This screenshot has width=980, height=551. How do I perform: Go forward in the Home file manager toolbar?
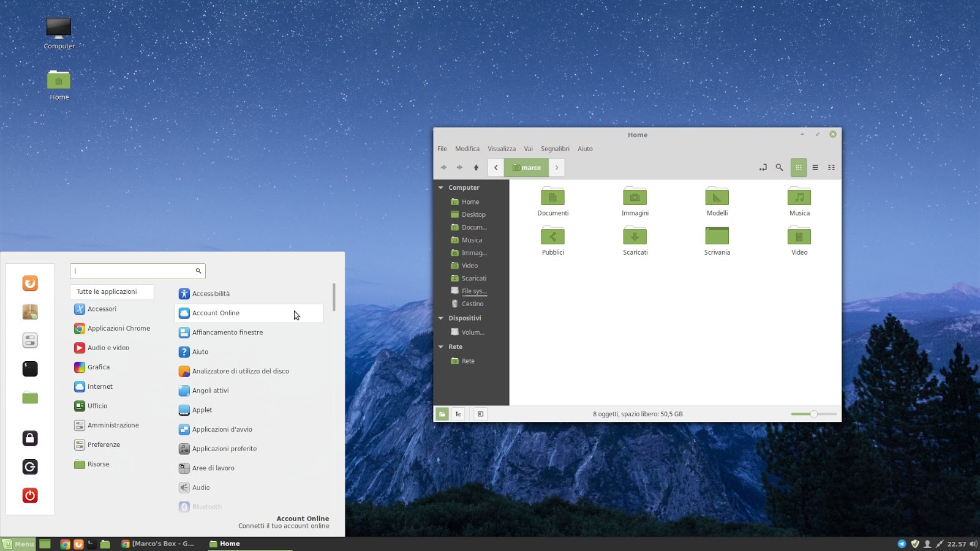tap(459, 167)
